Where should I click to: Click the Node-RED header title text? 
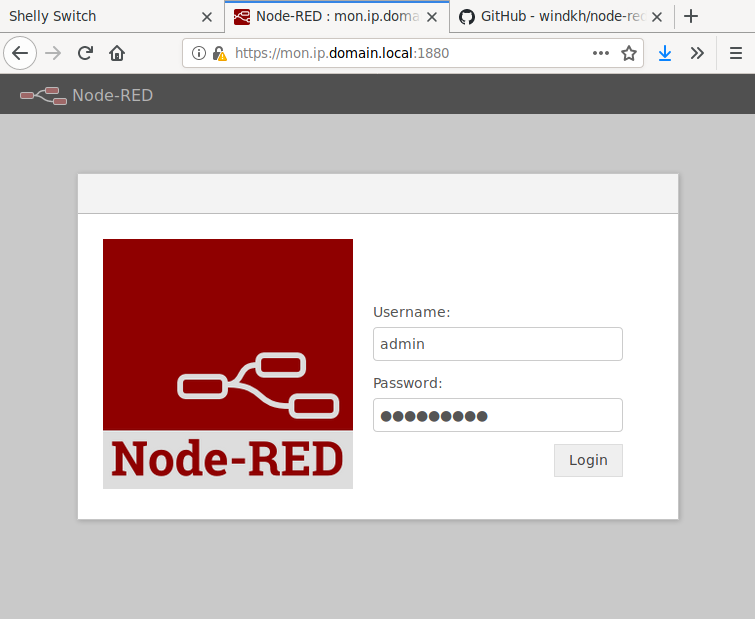point(113,95)
